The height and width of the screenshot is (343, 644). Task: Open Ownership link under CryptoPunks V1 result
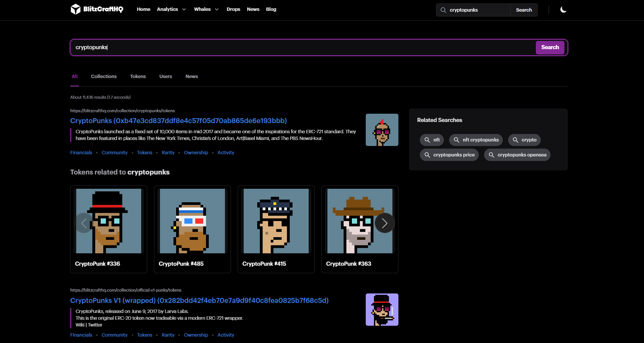click(x=196, y=335)
